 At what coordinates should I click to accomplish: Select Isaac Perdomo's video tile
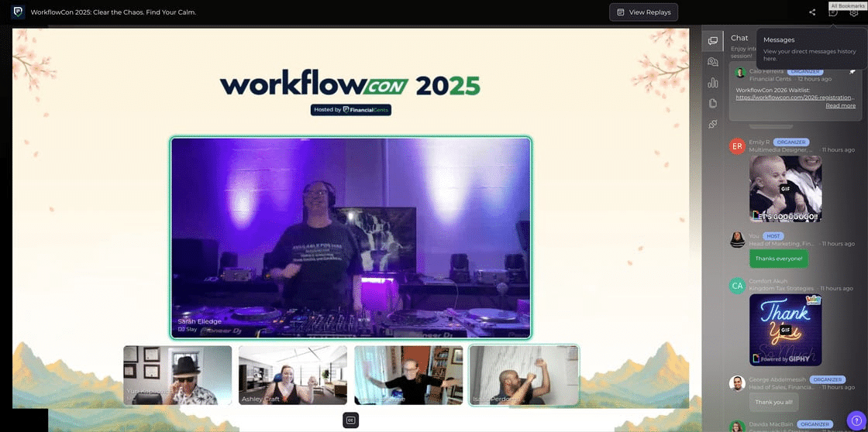524,375
